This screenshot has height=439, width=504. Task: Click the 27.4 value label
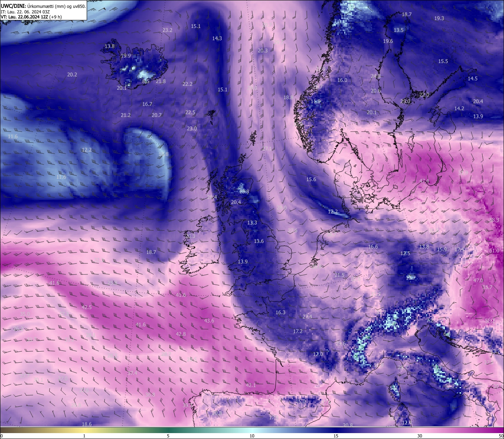coord(307,317)
